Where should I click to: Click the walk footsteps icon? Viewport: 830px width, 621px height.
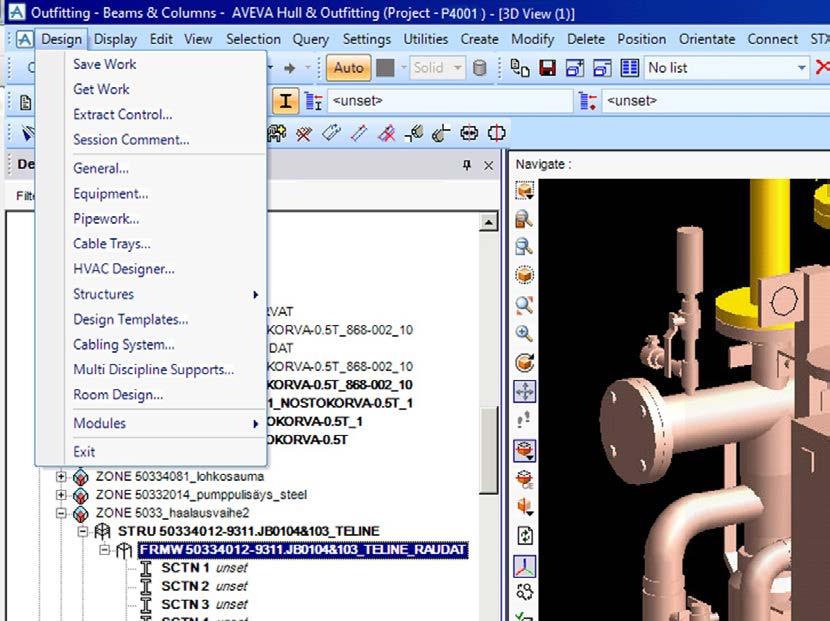pyautogui.click(x=524, y=420)
